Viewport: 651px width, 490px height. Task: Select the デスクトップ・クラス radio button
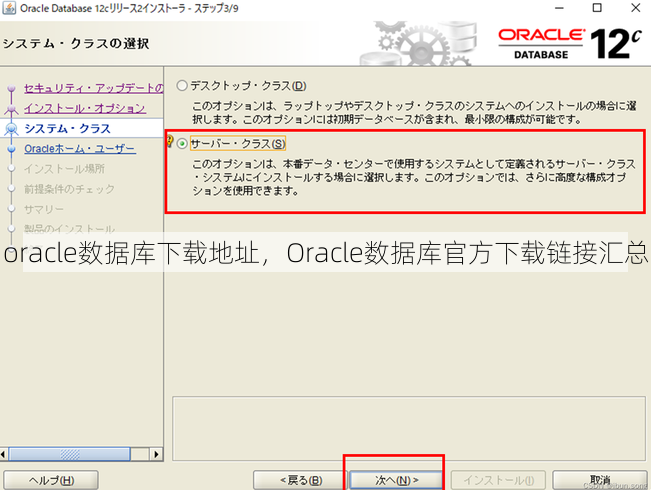pos(182,86)
